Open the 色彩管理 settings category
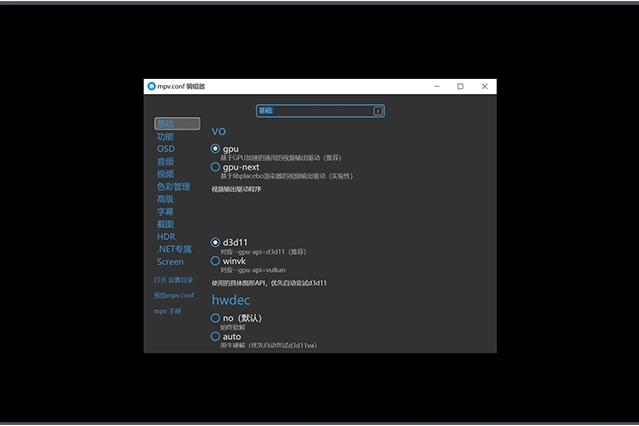 pyautogui.click(x=172, y=186)
